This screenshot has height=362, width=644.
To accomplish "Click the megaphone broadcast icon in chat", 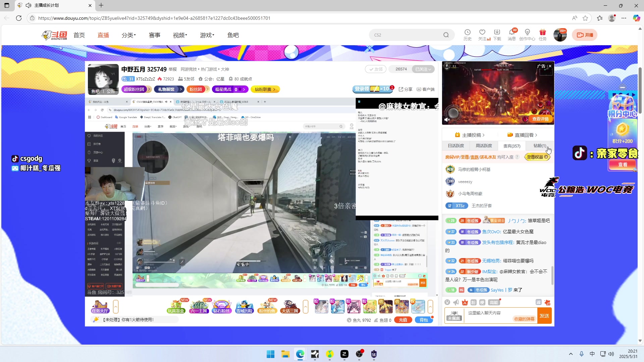I will click(x=456, y=302).
